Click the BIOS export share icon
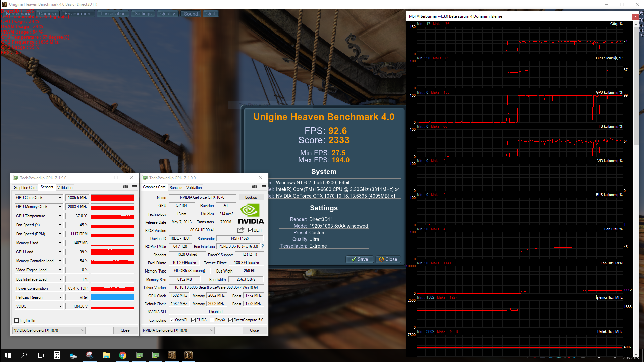644x362 pixels. tap(240, 230)
